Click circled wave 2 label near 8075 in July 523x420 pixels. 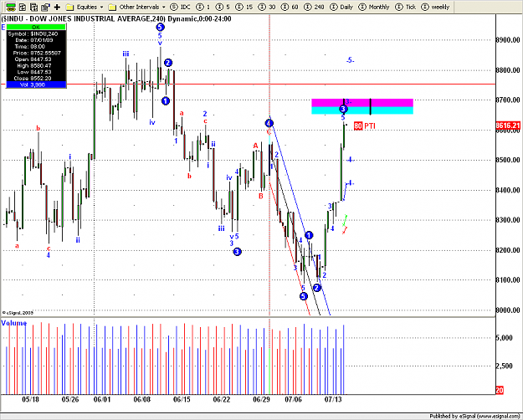317,288
